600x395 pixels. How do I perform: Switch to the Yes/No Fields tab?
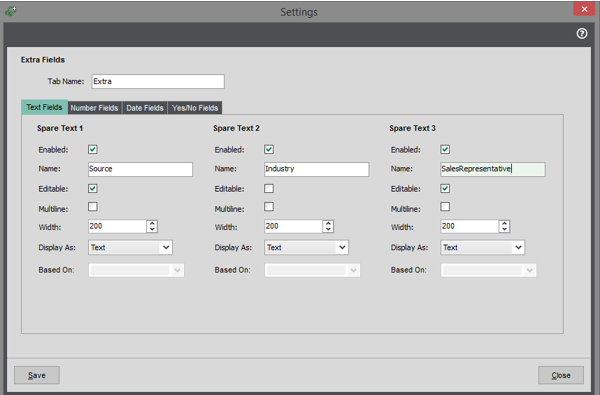[x=195, y=108]
